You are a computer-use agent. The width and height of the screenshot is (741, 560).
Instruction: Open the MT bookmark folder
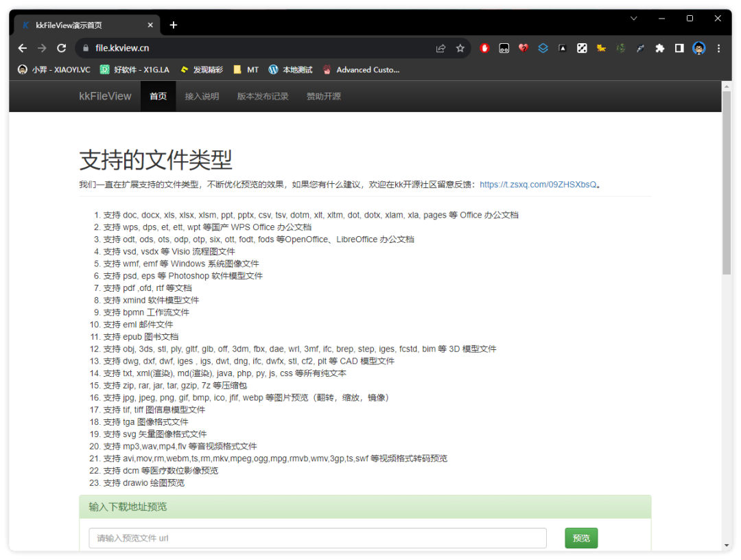246,70
